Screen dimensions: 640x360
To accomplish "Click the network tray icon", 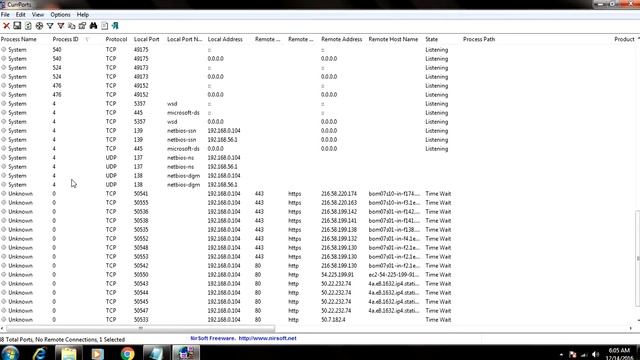I will click(584, 355).
